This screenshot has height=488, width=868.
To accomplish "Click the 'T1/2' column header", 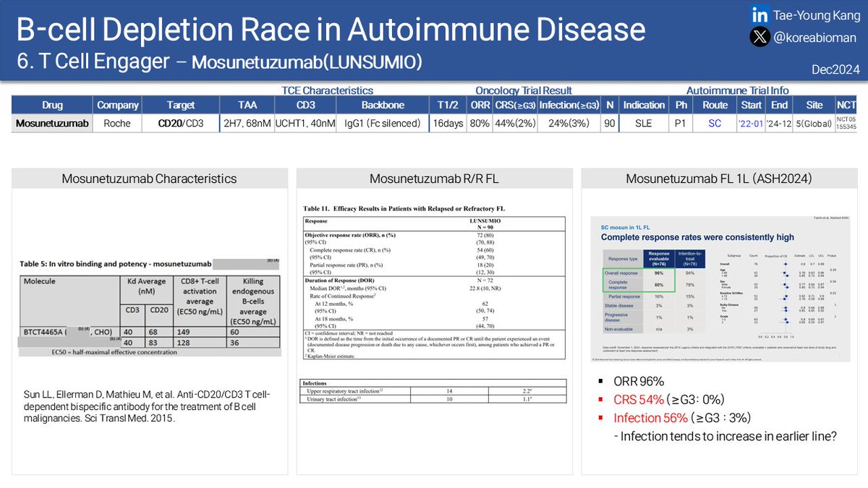I will click(448, 105).
